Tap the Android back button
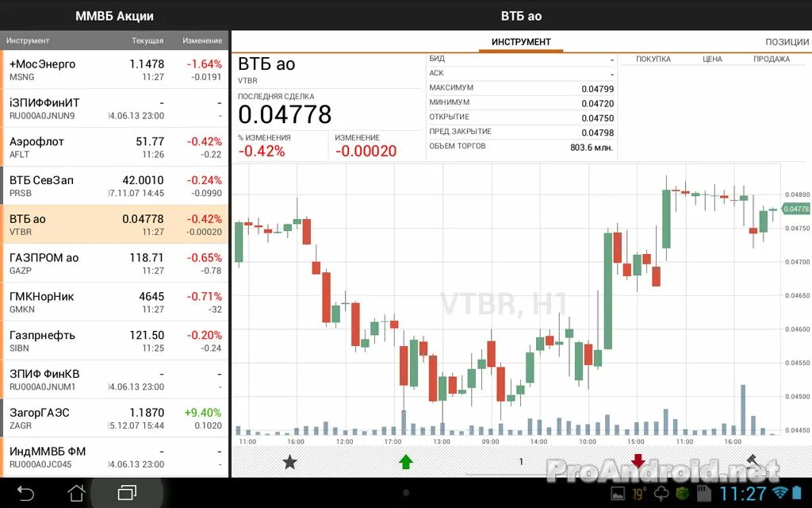812x508 pixels. 25,493
